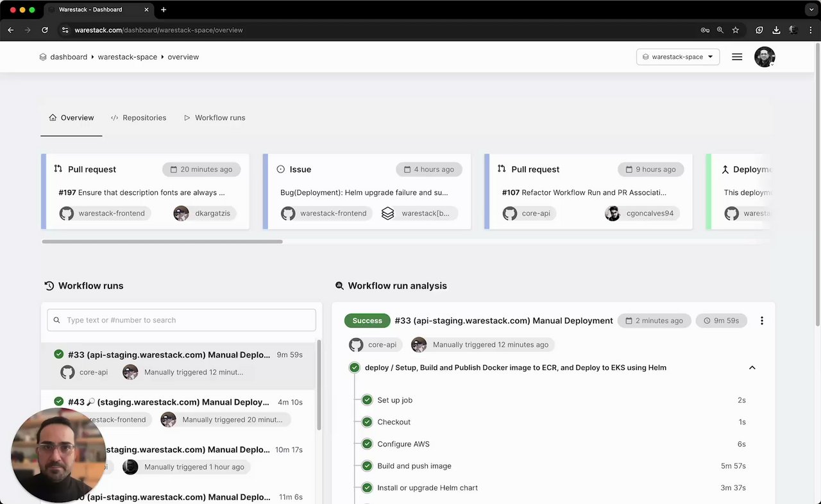821x504 pixels.
Task: Click the pull request icon on #197 card
Action: [58, 169]
